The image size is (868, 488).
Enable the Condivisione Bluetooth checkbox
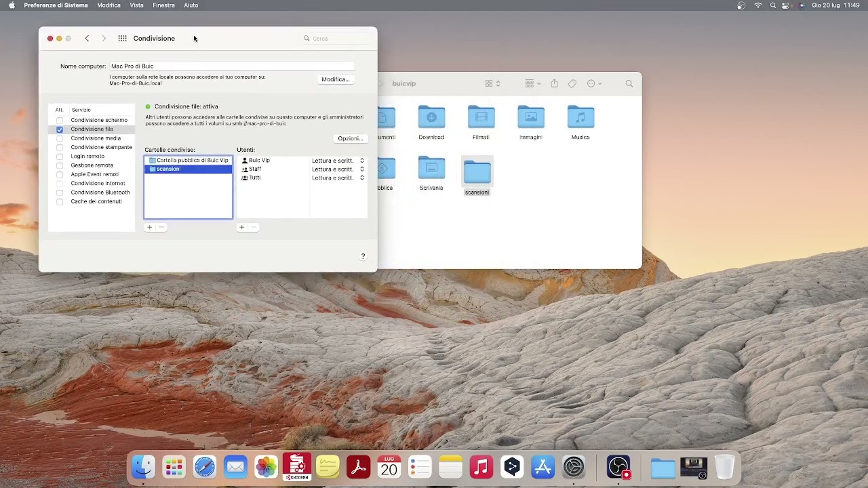tap(60, 192)
